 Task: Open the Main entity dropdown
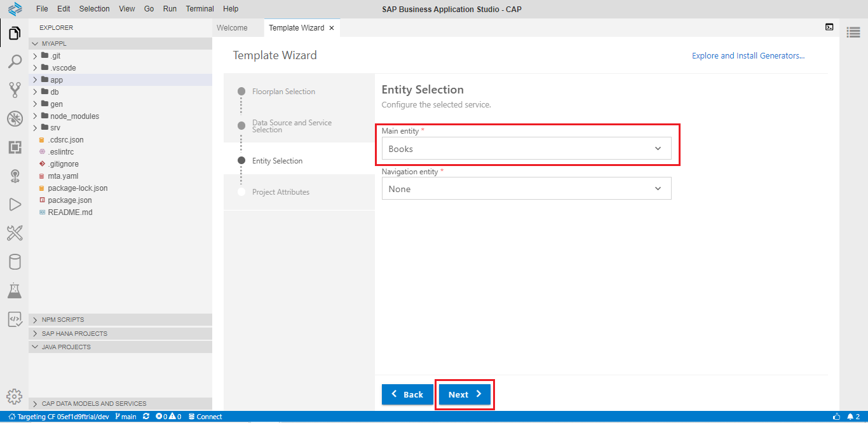point(526,149)
